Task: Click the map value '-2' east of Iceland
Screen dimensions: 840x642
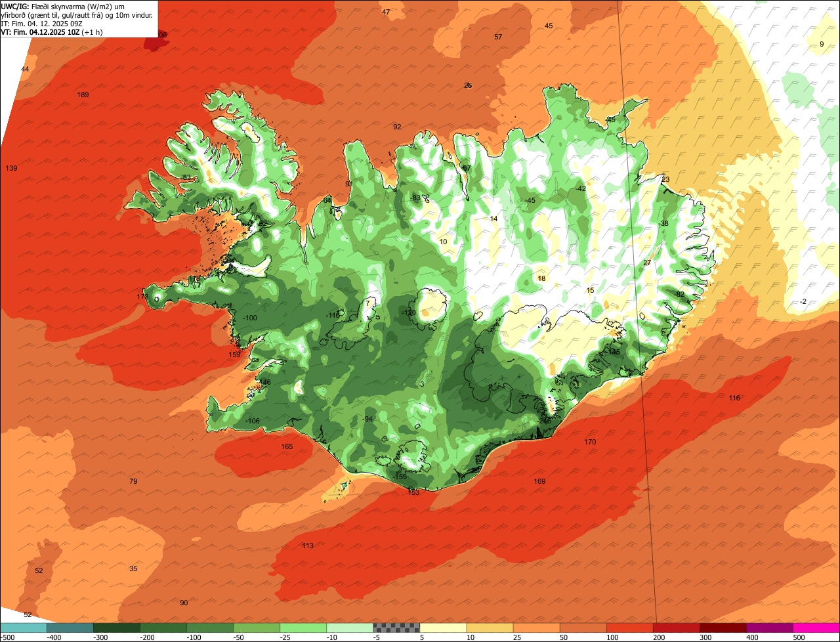Action: point(803,302)
